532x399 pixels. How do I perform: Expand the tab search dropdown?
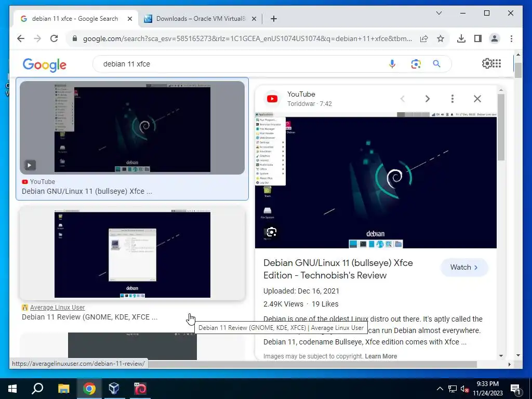pyautogui.click(x=438, y=13)
